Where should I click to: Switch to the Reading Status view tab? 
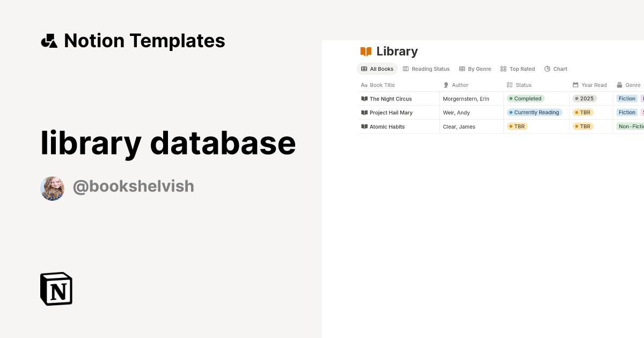426,69
